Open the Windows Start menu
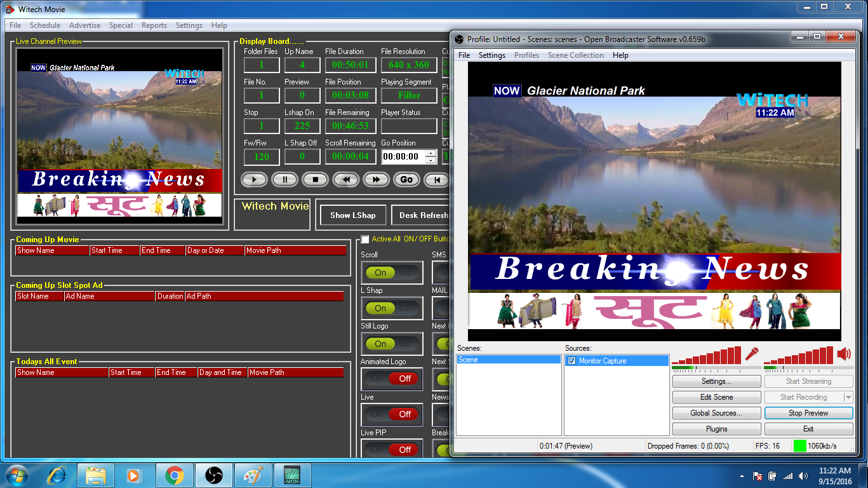 [x=17, y=475]
